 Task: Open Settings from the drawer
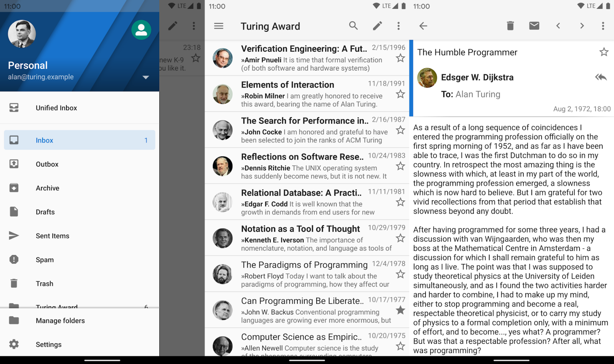pos(49,344)
